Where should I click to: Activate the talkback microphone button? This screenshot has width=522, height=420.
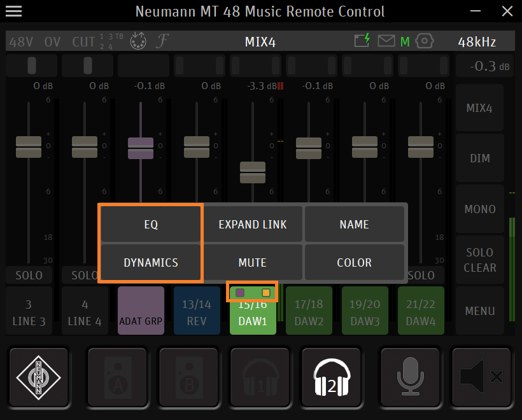[410, 377]
